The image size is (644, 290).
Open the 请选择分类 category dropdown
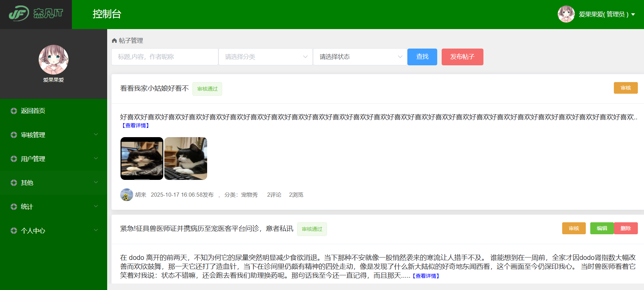pos(266,57)
